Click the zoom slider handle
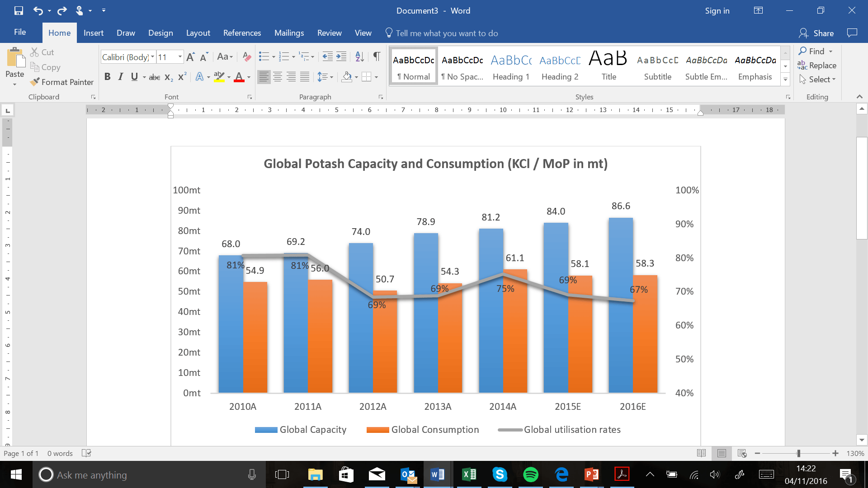This screenshot has height=488, width=868. (x=799, y=453)
